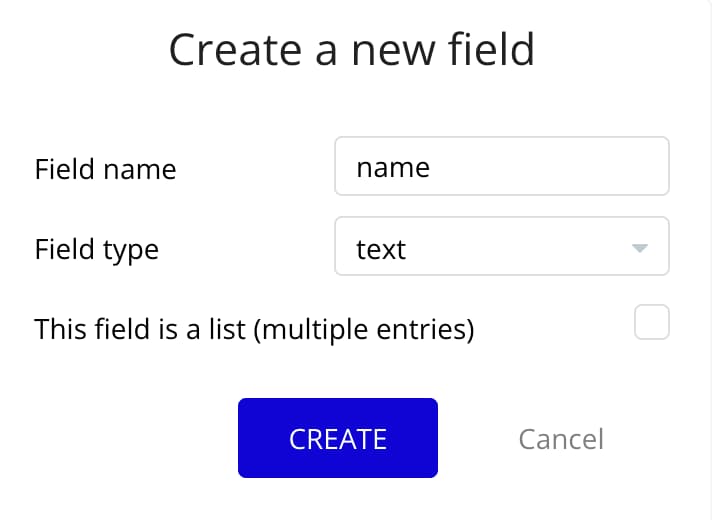This screenshot has height=520, width=712.
Task: Click the 'Field name' label
Action: [x=105, y=169]
